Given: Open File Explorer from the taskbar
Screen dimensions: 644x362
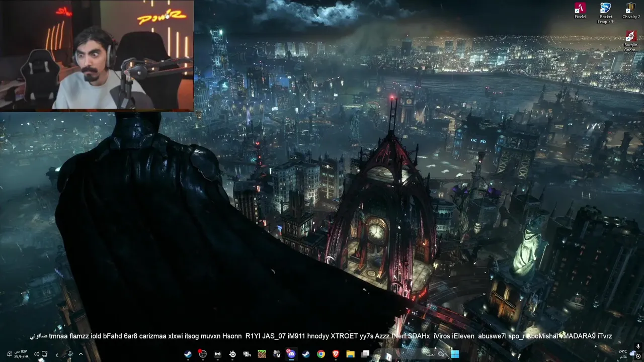Looking at the screenshot, I should (x=350, y=354).
